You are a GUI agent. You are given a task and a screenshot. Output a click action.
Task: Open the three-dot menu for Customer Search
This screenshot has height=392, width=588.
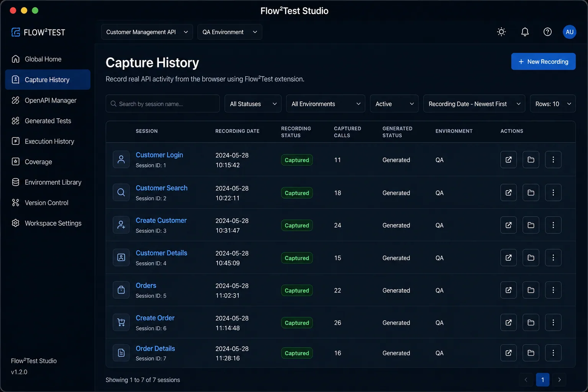click(x=553, y=193)
